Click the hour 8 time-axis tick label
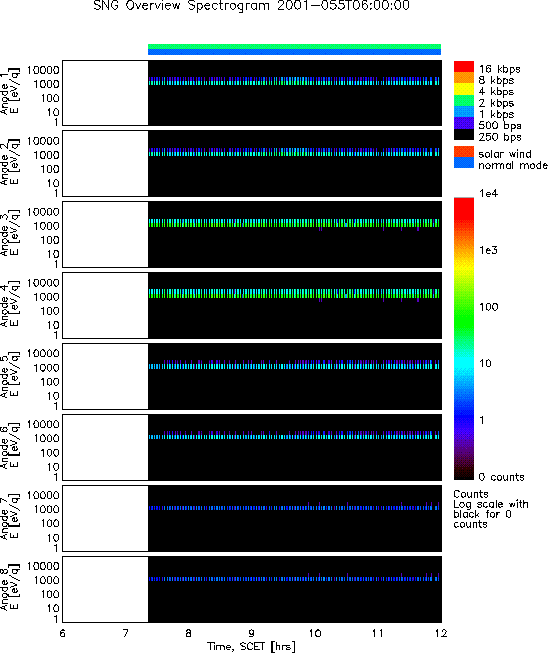The height and width of the screenshot is (653, 548). point(189,633)
